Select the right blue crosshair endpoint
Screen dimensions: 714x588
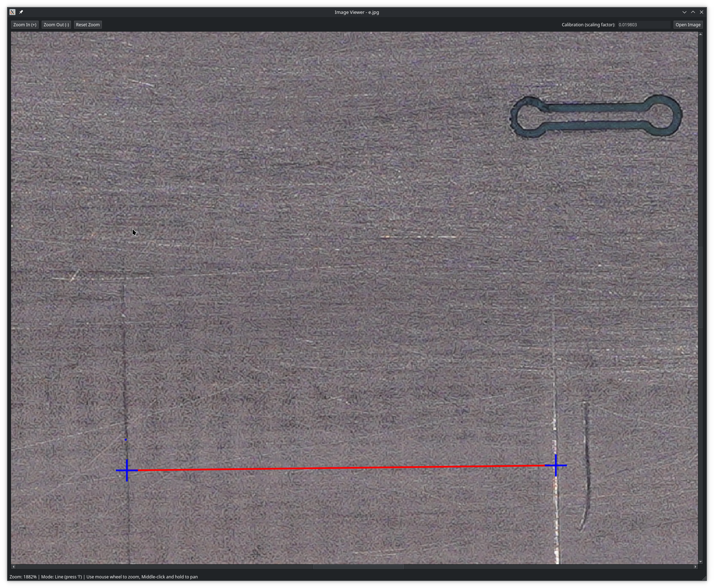pos(555,465)
